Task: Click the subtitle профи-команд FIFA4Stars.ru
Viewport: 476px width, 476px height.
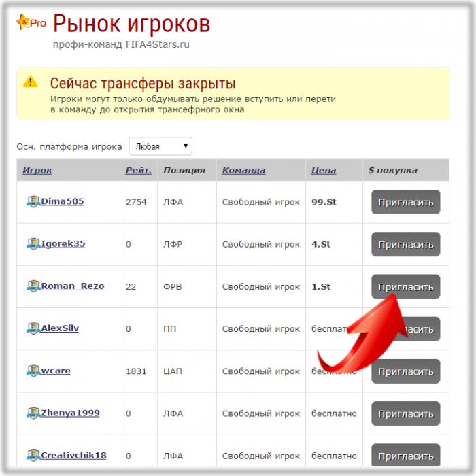Action: point(121,44)
